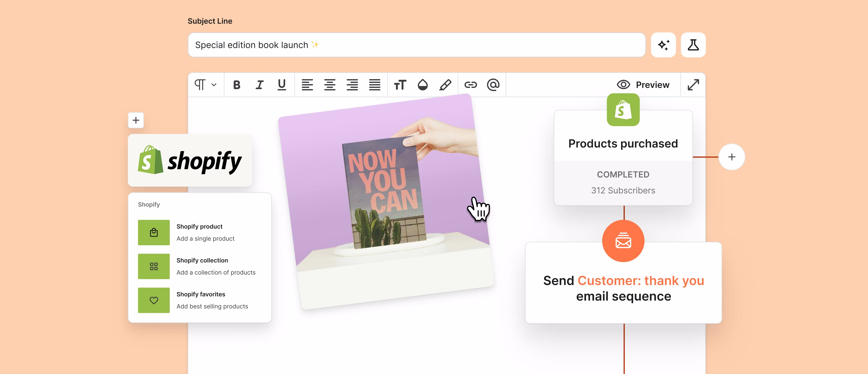Open the A/B test flask icon

(693, 44)
